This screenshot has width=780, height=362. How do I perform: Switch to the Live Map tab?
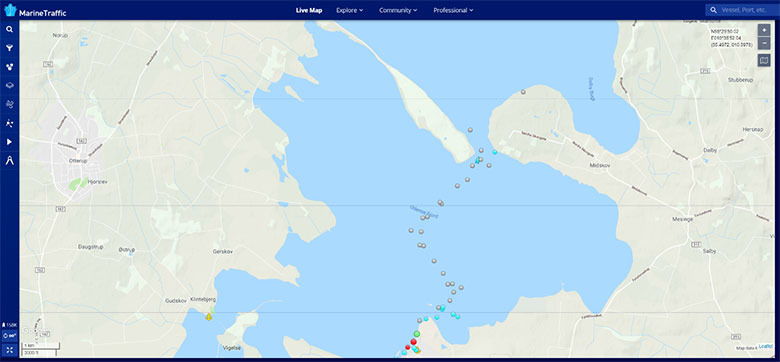[x=309, y=10]
